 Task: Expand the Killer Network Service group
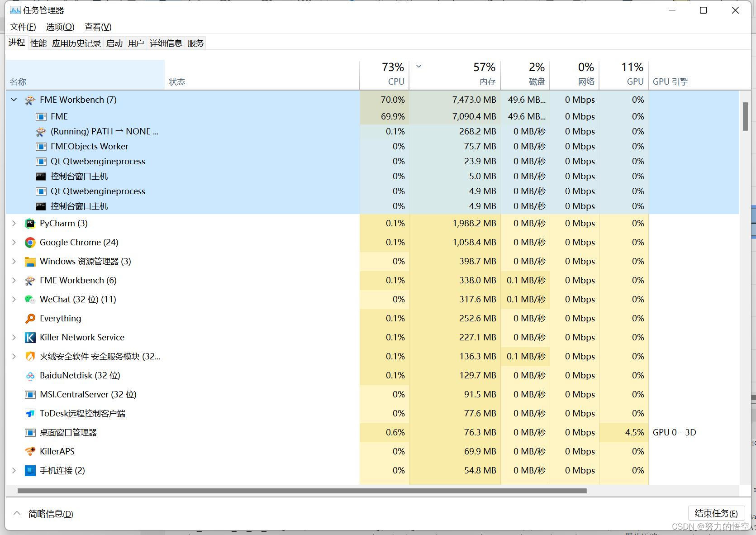click(14, 337)
